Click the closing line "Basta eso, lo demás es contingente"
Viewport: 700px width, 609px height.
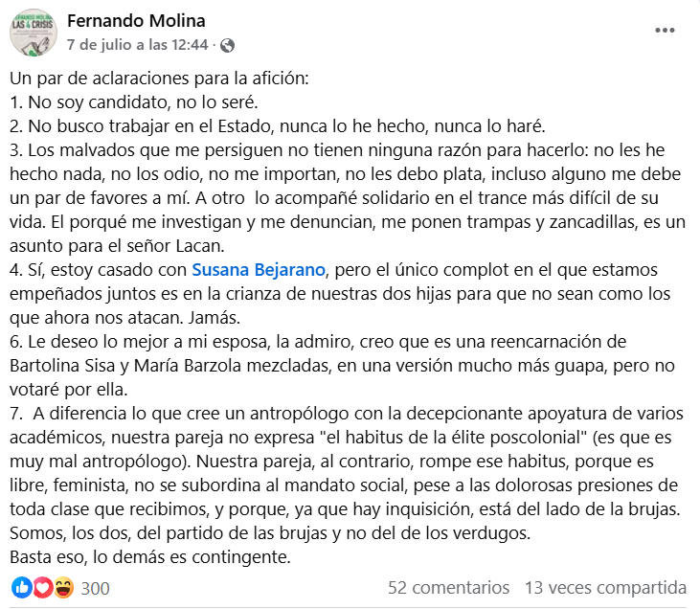(x=152, y=554)
